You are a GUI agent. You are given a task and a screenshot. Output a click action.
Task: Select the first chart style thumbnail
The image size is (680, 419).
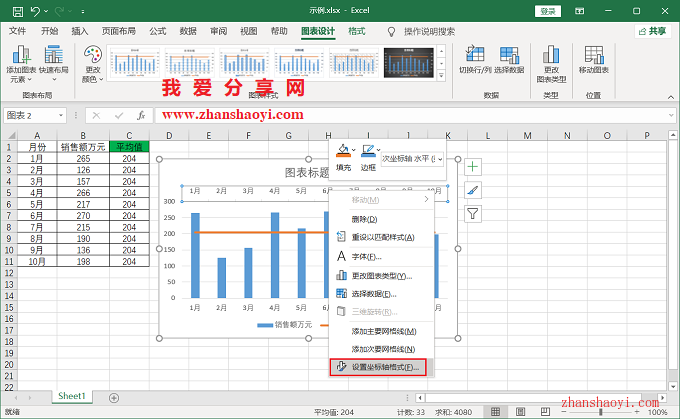135,62
